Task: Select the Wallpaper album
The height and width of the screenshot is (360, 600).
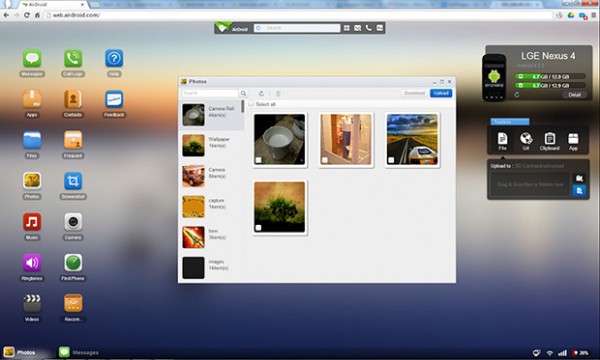Action: (x=210, y=145)
